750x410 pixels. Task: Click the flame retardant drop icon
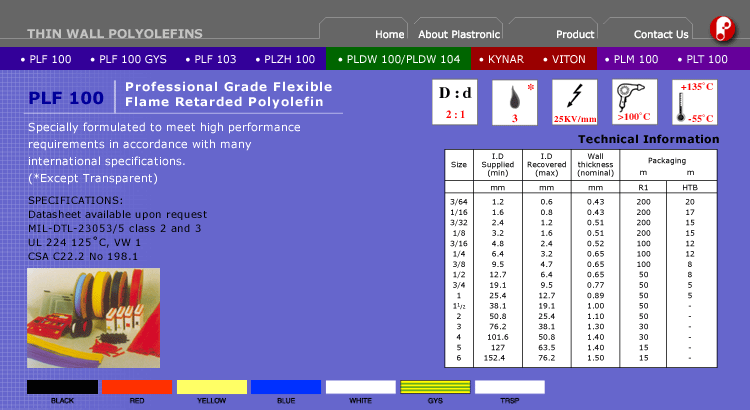[514, 103]
